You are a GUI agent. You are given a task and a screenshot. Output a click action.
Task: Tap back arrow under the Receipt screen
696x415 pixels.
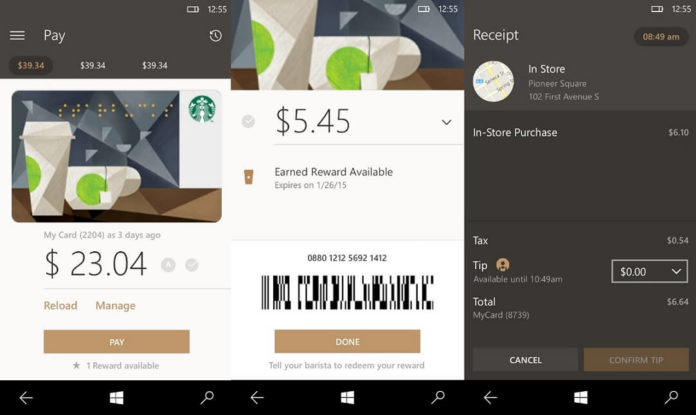click(490, 398)
